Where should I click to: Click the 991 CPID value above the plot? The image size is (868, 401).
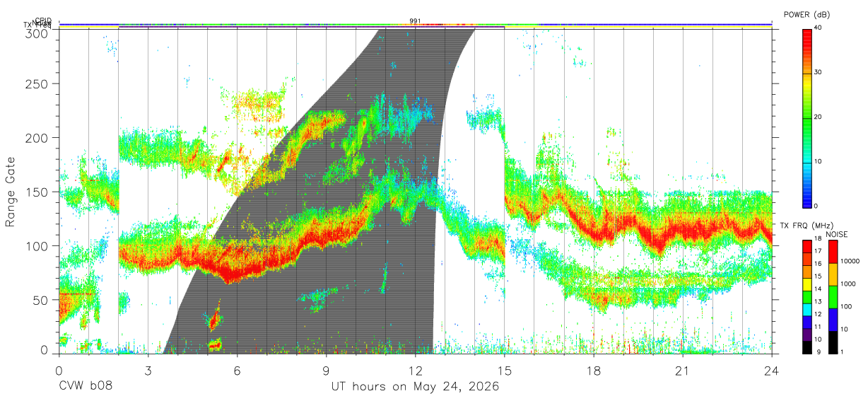415,21
